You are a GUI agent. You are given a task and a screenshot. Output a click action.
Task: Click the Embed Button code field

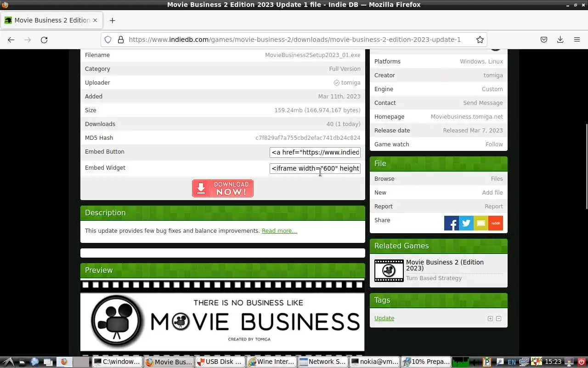click(x=315, y=152)
